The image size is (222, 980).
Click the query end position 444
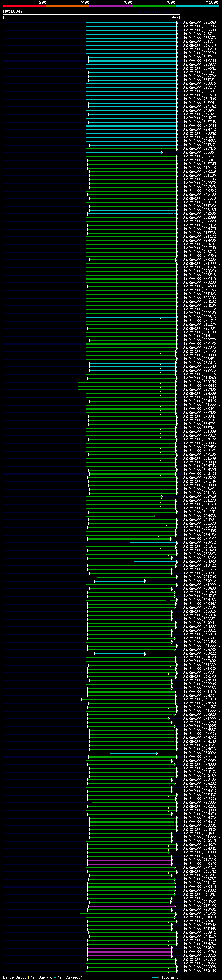[x=175, y=17]
